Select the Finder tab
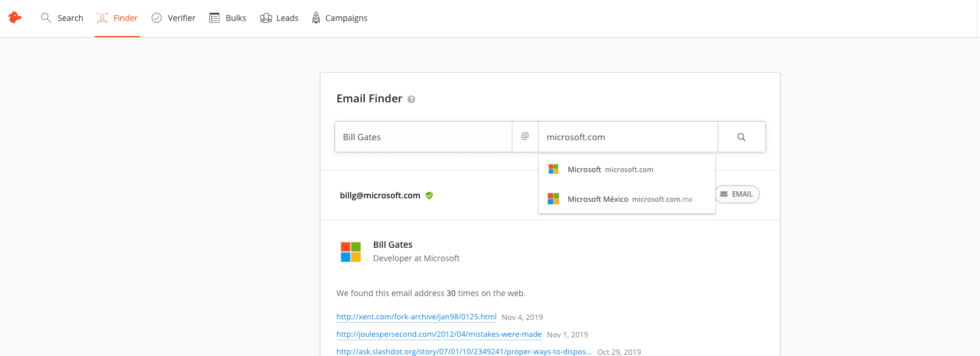 (x=117, y=18)
